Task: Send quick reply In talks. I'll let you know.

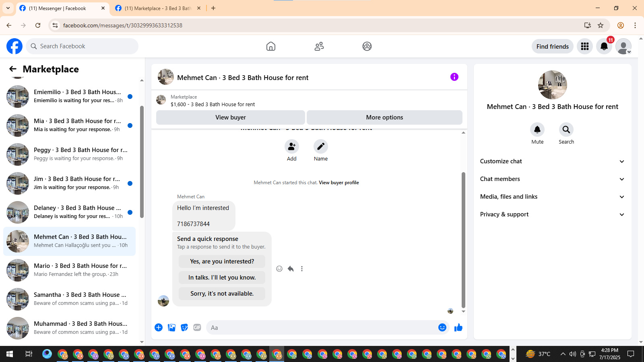Action: click(222, 278)
